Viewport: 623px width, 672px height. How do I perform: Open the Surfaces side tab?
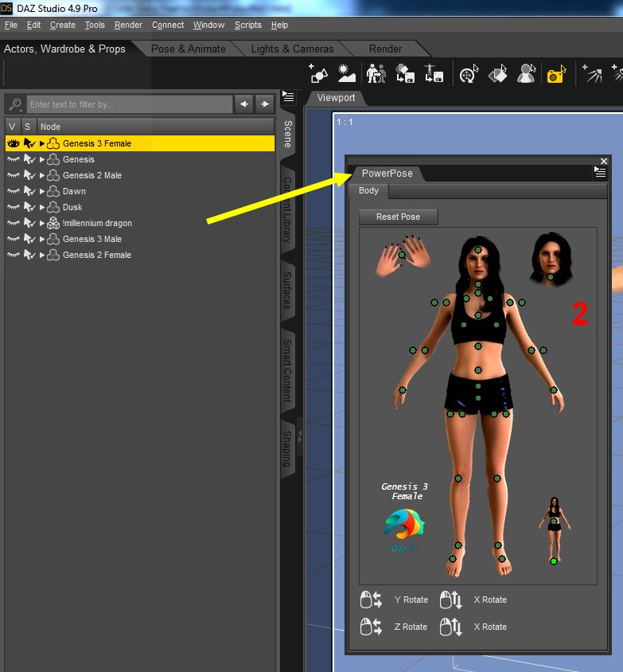click(x=288, y=290)
